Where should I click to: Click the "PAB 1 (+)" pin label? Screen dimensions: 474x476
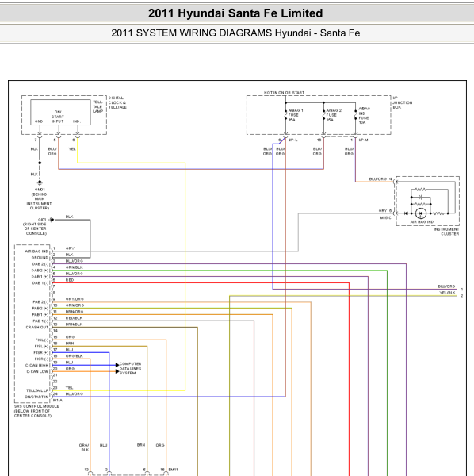[x=40, y=315]
